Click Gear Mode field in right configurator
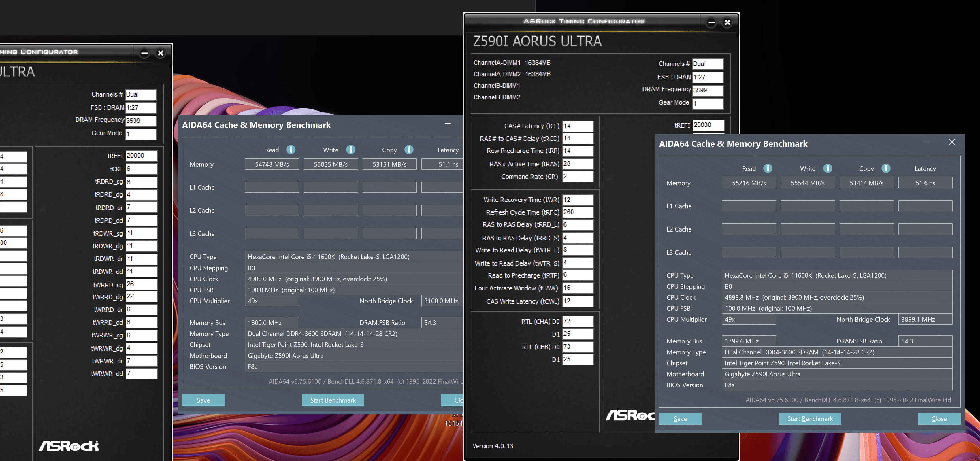This screenshot has width=980, height=461. pos(708,103)
